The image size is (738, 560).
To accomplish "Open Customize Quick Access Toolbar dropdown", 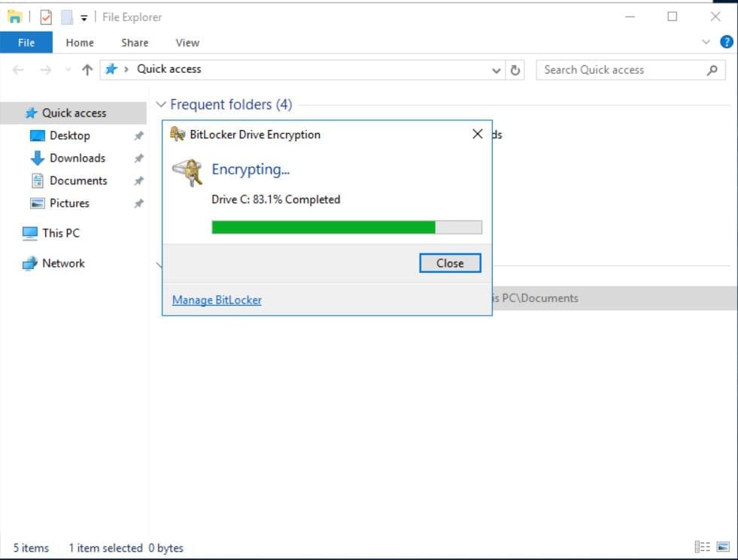I will point(84,17).
